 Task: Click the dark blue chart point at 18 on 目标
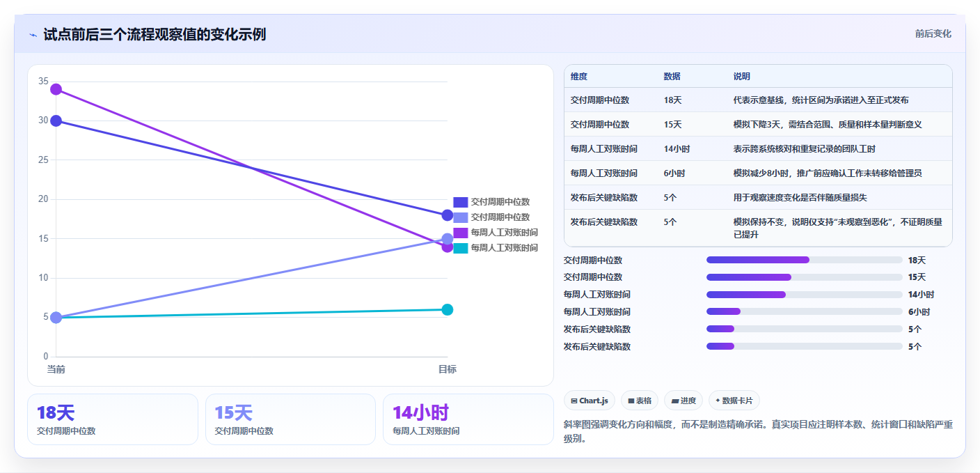click(448, 215)
